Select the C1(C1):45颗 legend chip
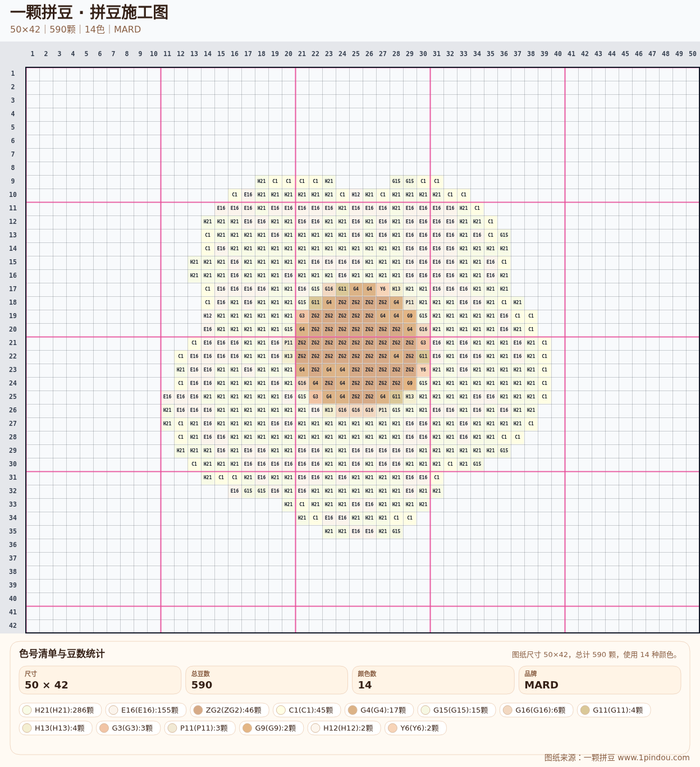The image size is (700, 767). click(306, 710)
